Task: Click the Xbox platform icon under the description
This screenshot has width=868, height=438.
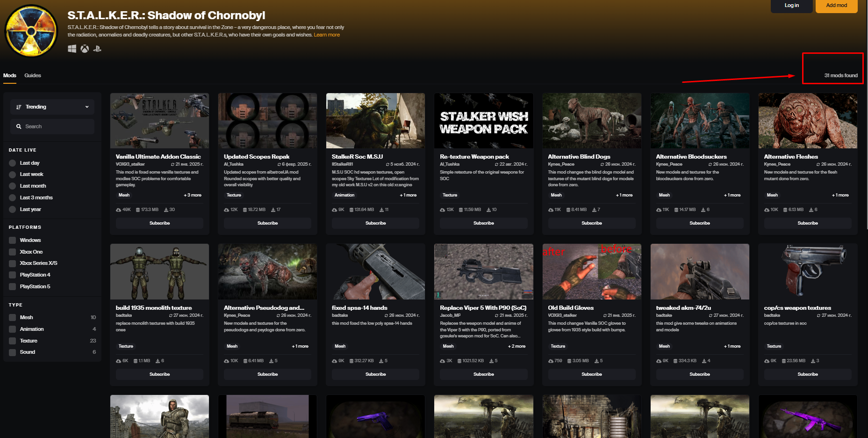Action: coord(85,49)
